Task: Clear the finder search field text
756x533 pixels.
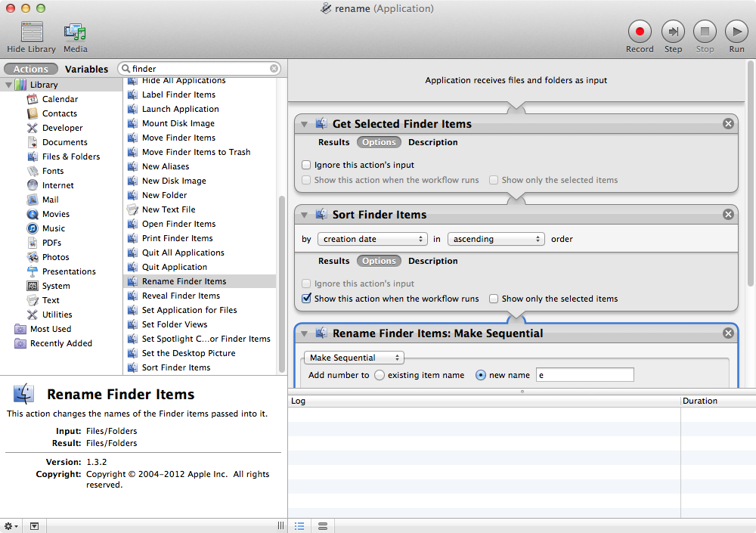Action: 274,69
